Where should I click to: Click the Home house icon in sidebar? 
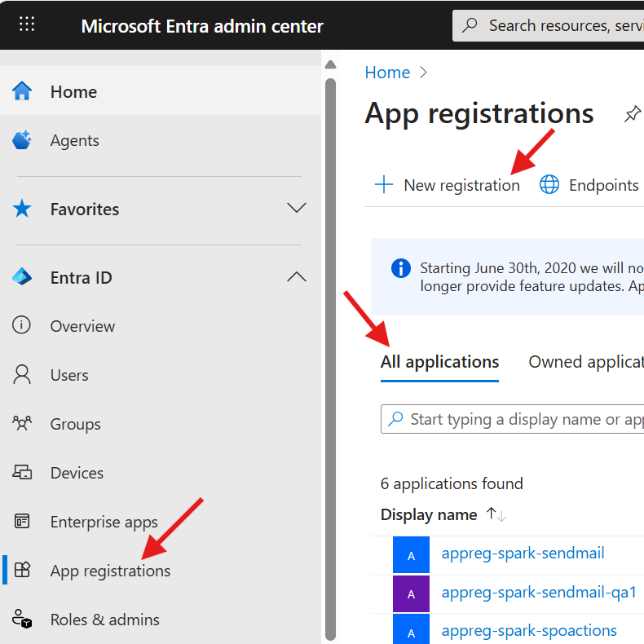[x=22, y=91]
